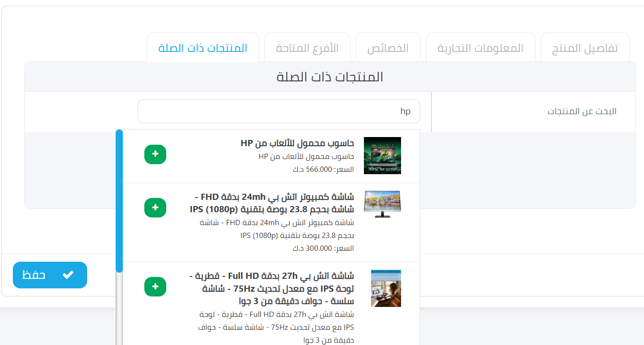Click the حفظ save button
644x345 pixels.
(50, 275)
